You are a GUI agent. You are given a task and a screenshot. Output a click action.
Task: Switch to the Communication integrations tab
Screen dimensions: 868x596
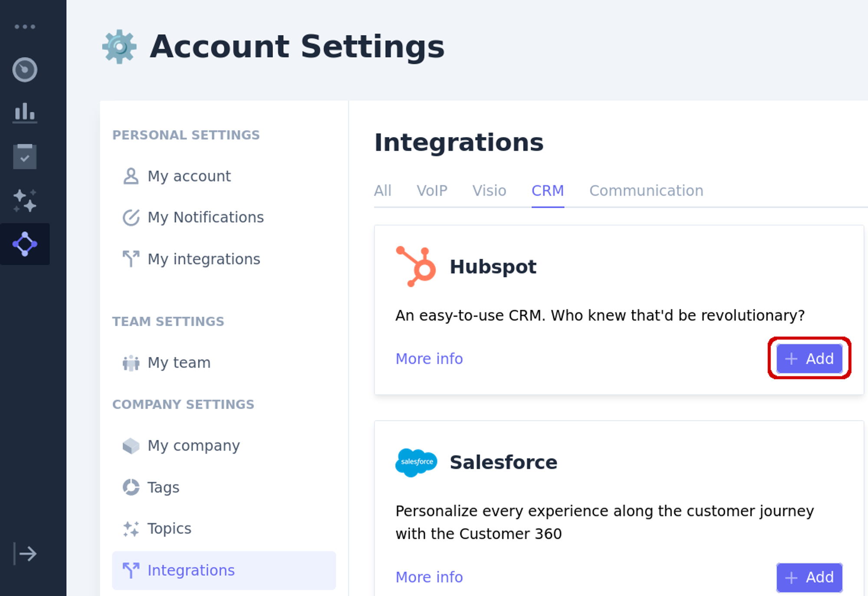click(646, 190)
